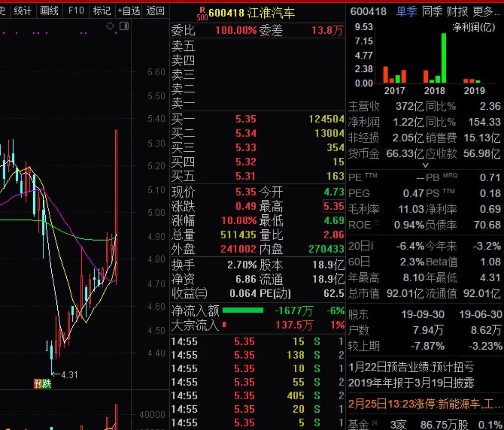Click the R 500 badge beside stock code
504x430 pixels.
click(x=202, y=14)
